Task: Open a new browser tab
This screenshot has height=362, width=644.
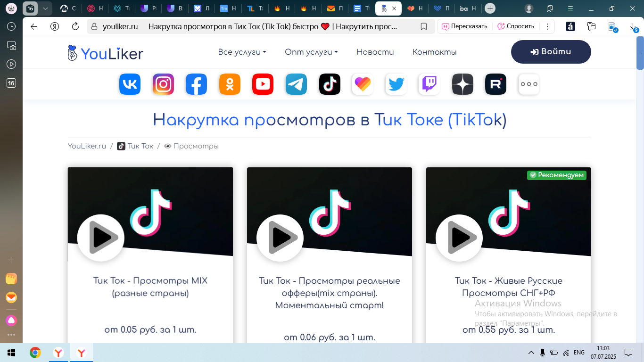Action: (x=490, y=8)
